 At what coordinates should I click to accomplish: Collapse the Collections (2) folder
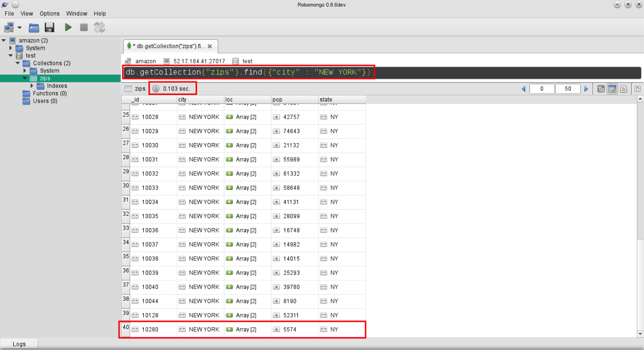(17, 63)
